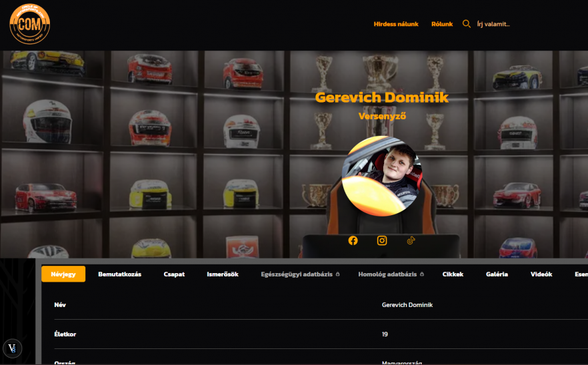Open the Ismerősök tab
Screen dimensions: 588x365
click(223, 274)
